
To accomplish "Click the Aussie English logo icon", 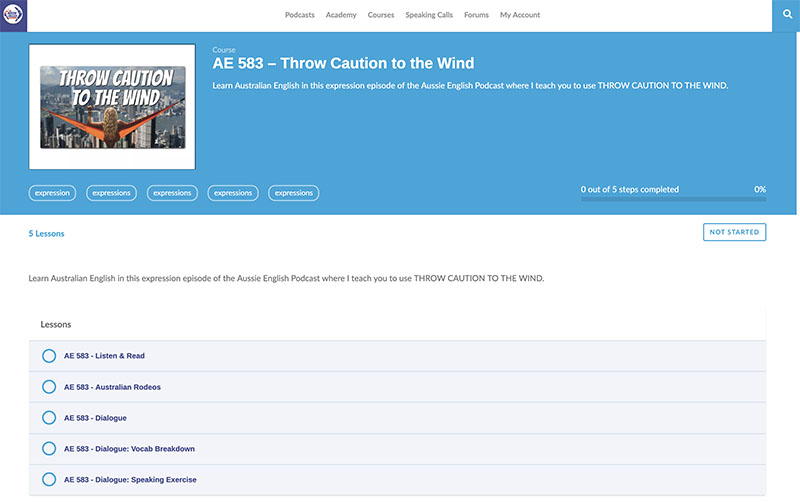I will [x=13, y=14].
